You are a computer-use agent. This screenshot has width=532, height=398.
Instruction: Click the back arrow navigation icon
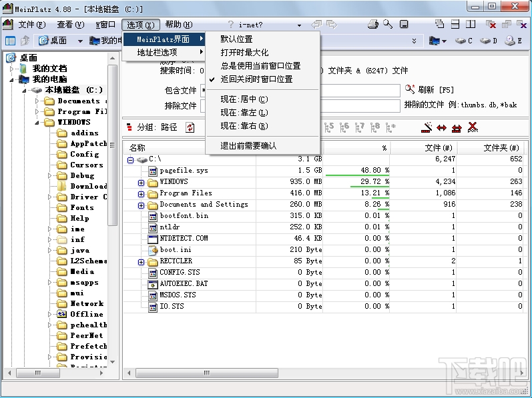pyautogui.click(x=316, y=25)
